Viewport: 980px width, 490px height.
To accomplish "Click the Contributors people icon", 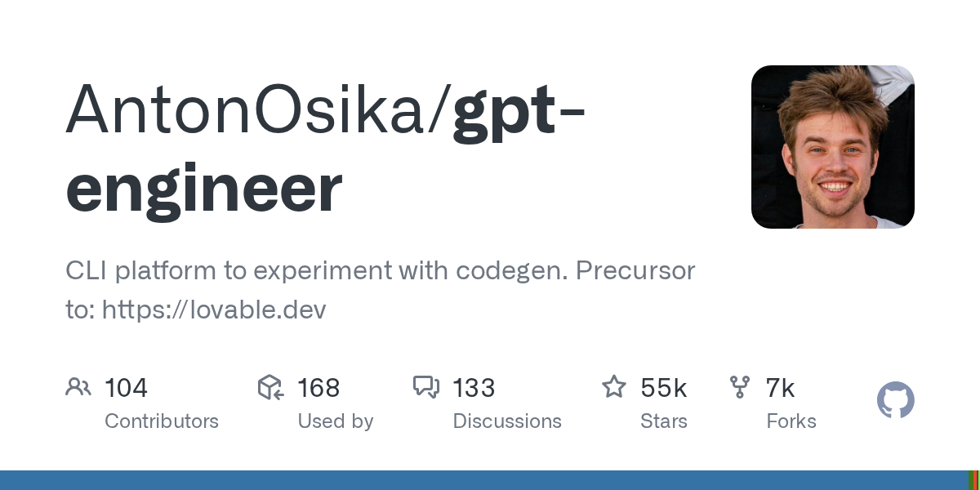I will [x=78, y=387].
